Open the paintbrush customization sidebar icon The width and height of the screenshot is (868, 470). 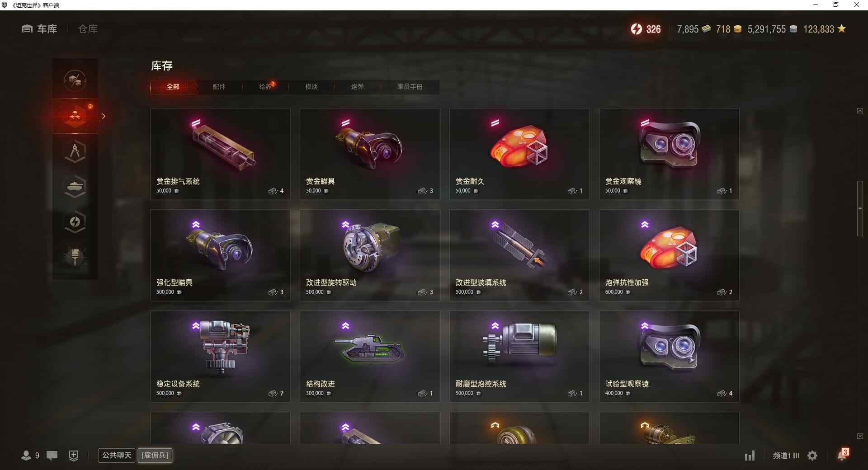(x=75, y=257)
